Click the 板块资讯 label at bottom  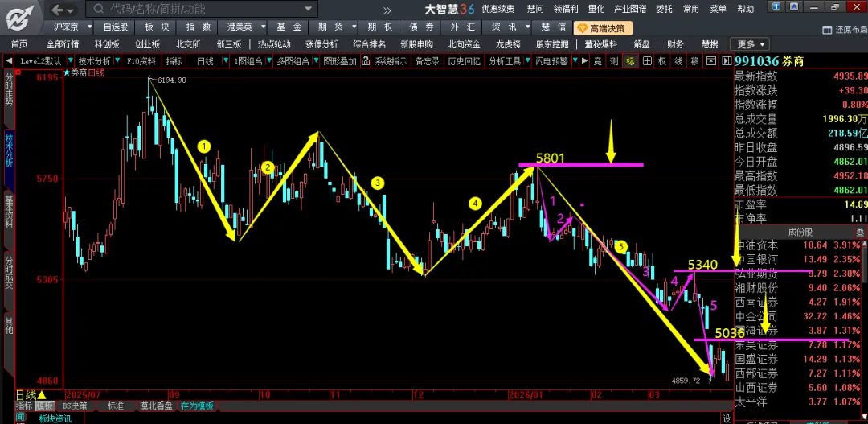coord(55,418)
